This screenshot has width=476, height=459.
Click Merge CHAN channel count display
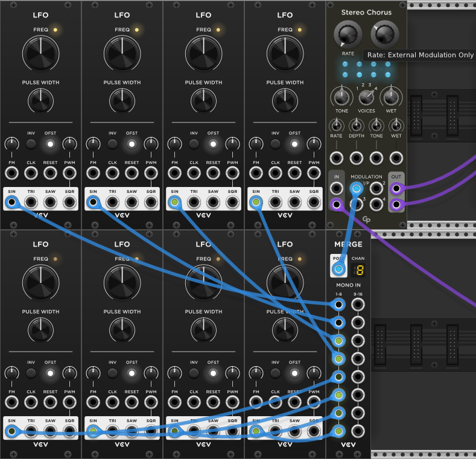pyautogui.click(x=358, y=270)
